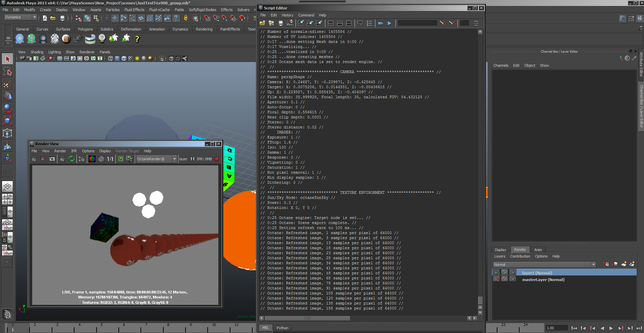Take a snapshot in Render View
The image size is (644, 333).
(52, 159)
